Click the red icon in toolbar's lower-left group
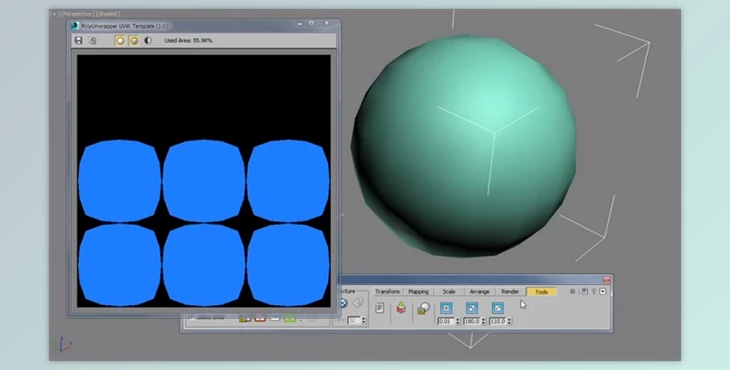 [260, 319]
